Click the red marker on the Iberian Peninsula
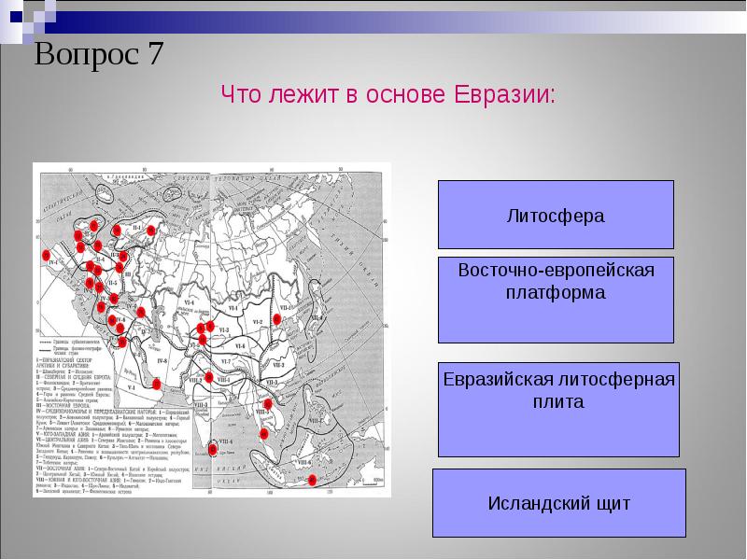747x560 pixels. 45,256
